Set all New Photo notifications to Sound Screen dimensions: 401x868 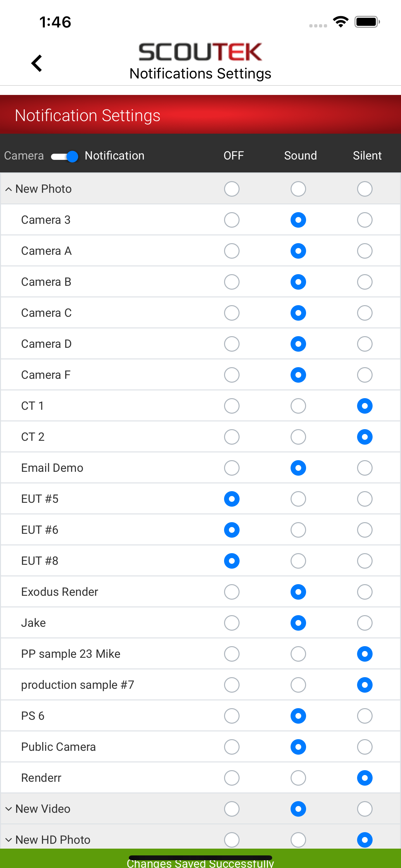pyautogui.click(x=298, y=189)
